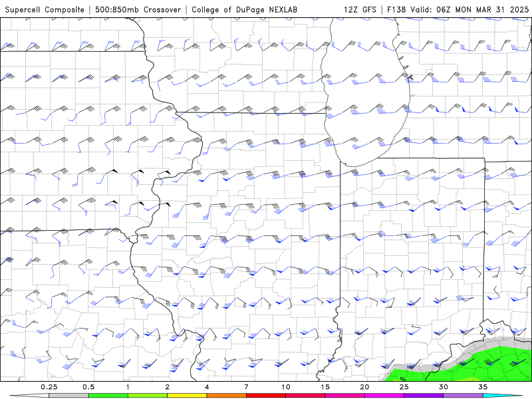Click the "0.5" legend value
This screenshot has width=532, height=399.
[x=88, y=387]
